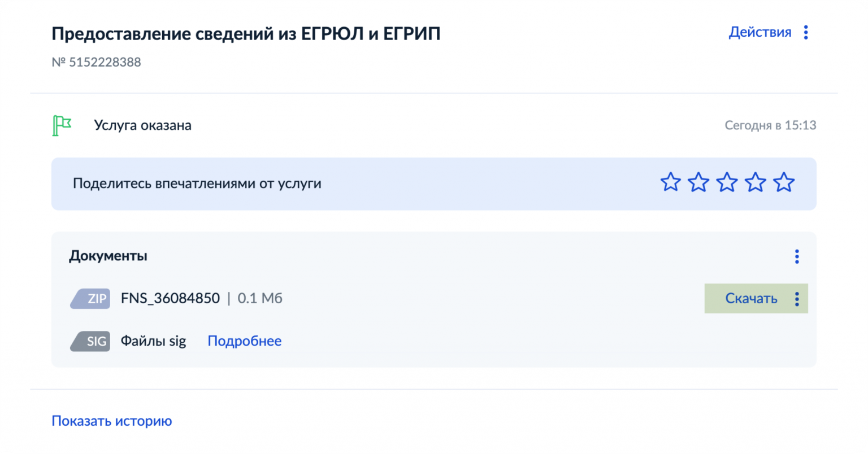This screenshot has height=454, width=868.
Task: Select the first rating star
Action: (x=670, y=182)
